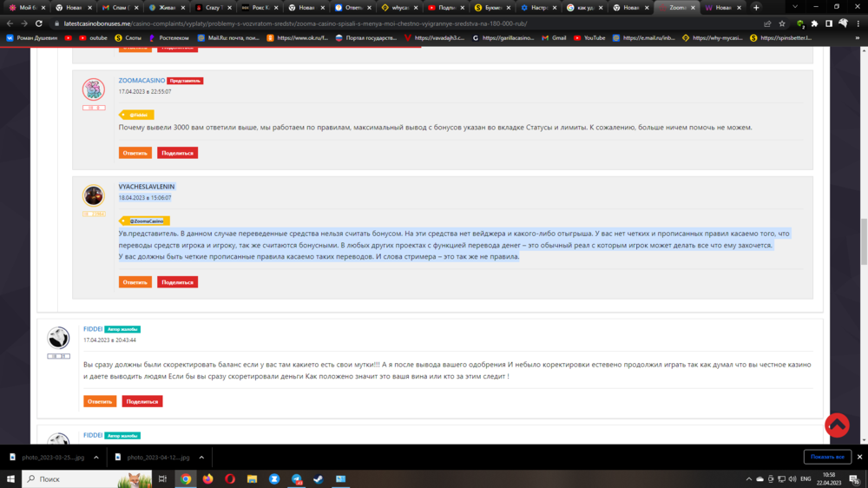This screenshot has width=868, height=488.
Task: Bookmark this page with the star icon
Action: click(x=782, y=23)
